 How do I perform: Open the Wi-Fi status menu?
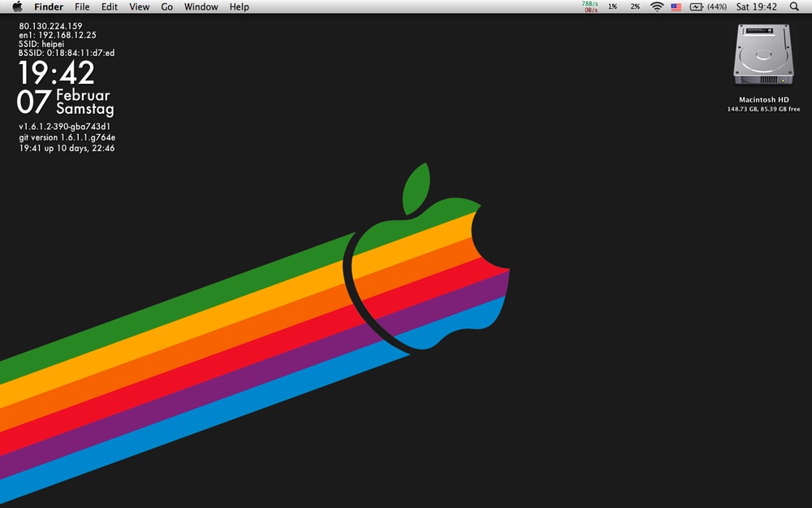[657, 7]
